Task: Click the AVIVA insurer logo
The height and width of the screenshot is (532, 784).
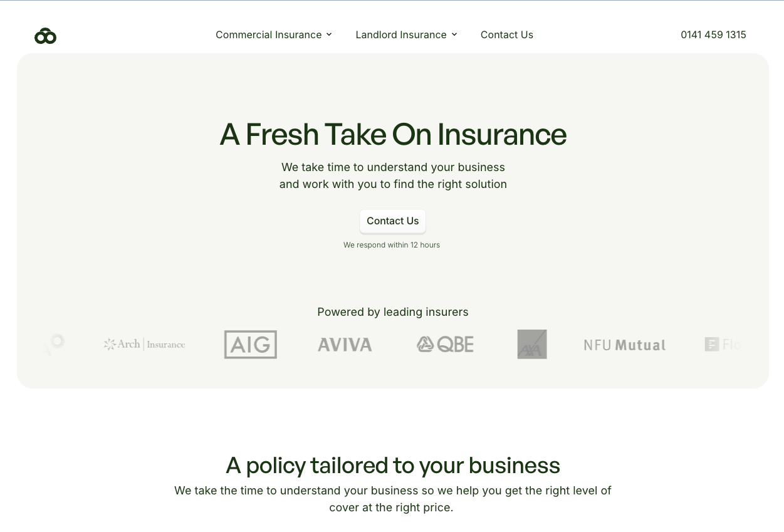Action: point(344,344)
